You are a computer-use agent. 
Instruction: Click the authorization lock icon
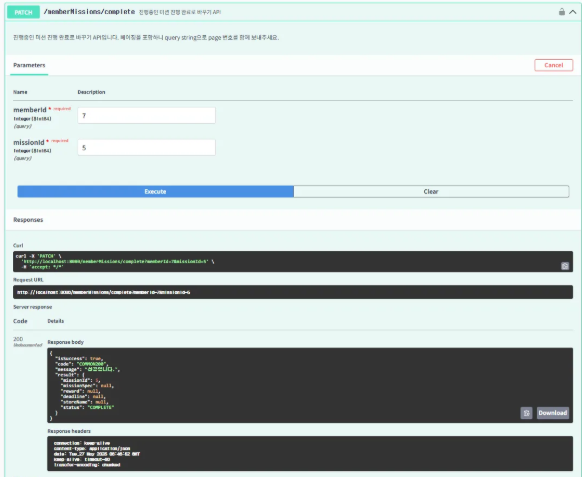tap(562, 12)
